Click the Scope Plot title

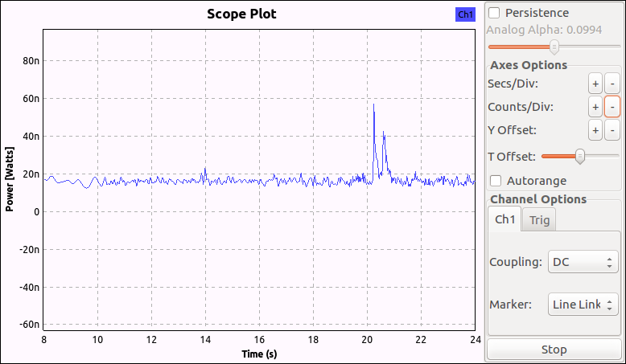tap(241, 14)
